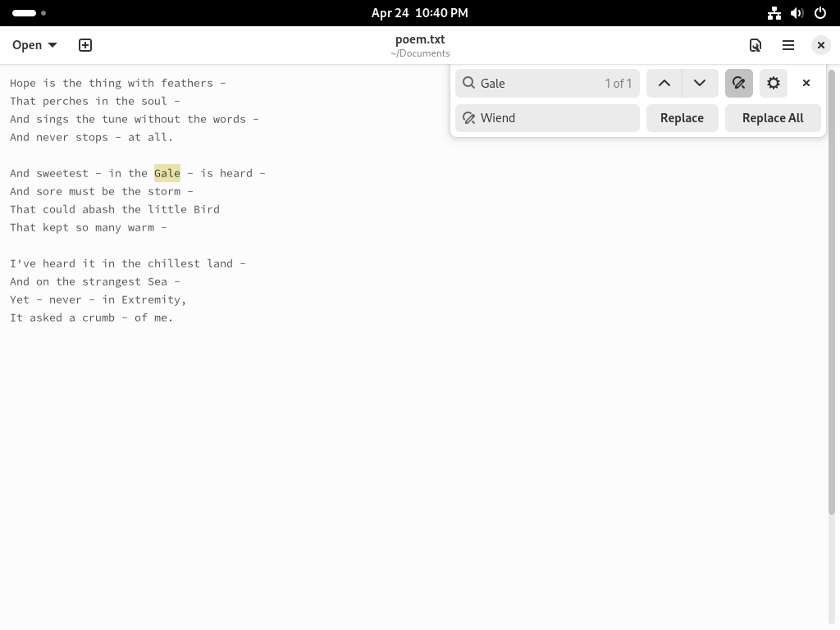The width and height of the screenshot is (840, 630).
Task: Open the Open button in the header bar
Action: (x=34, y=45)
